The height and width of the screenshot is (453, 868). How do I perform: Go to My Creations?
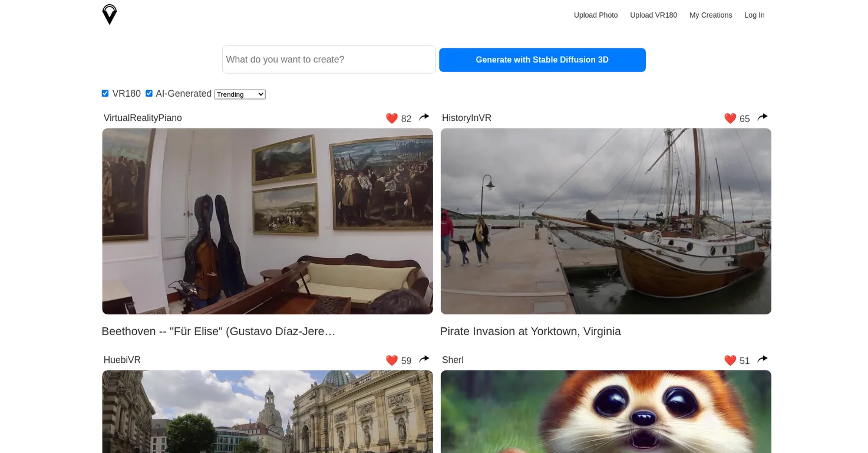click(711, 15)
